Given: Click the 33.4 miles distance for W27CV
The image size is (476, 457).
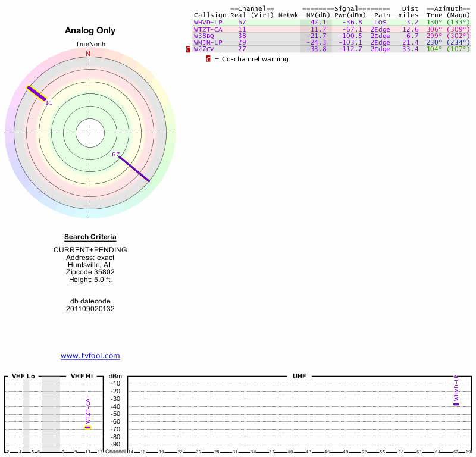Looking at the screenshot, I should click(x=411, y=49).
